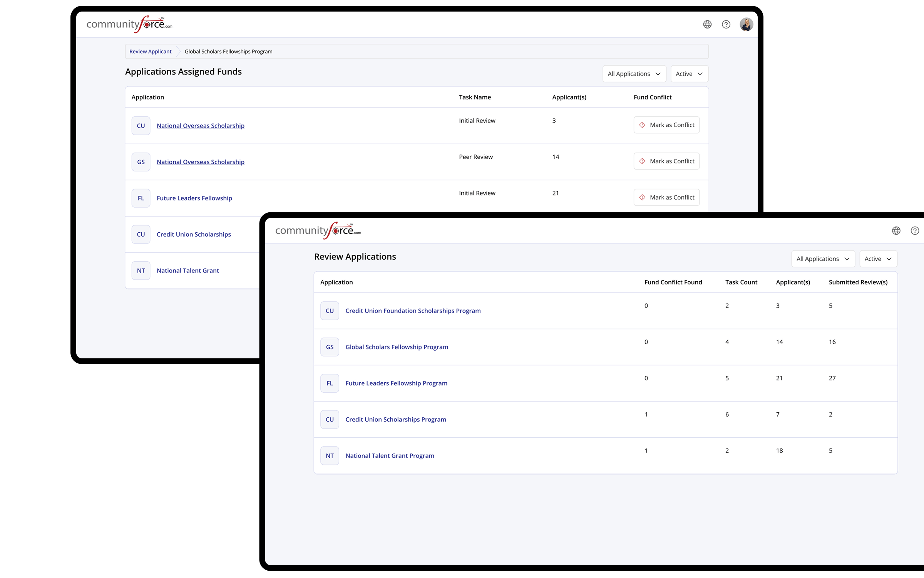Mark Peer Review row as conflict
This screenshot has width=924, height=578.
666,161
